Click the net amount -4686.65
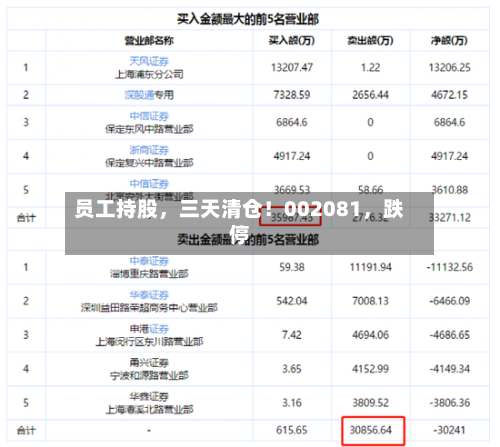Image resolution: width=500 pixels, height=447 pixels. (x=449, y=335)
